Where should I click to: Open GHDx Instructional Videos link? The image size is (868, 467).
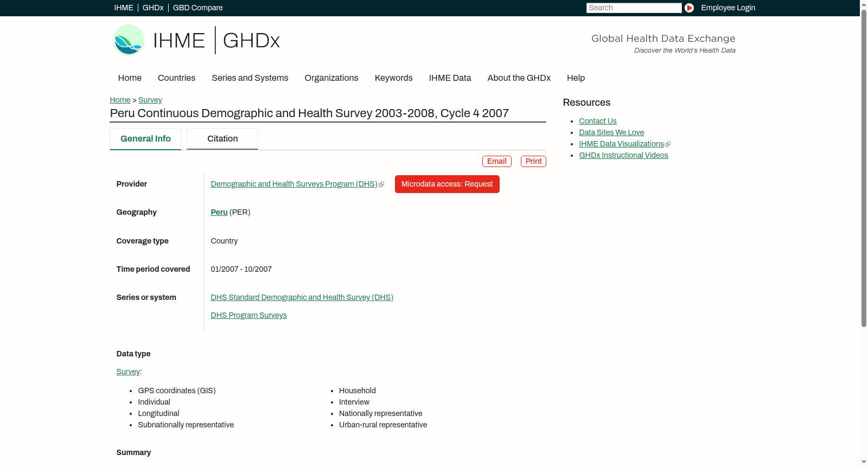(623, 155)
